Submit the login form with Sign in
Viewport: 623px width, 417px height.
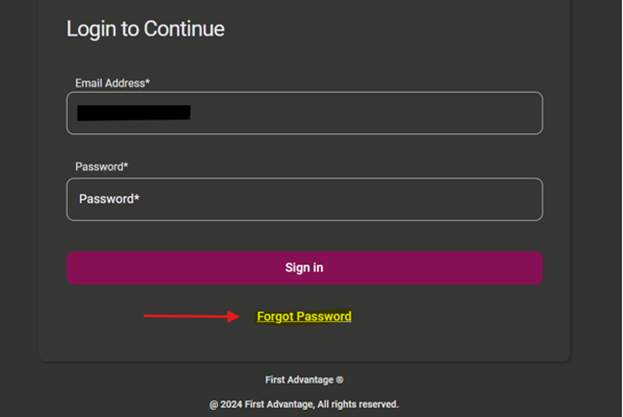304,268
